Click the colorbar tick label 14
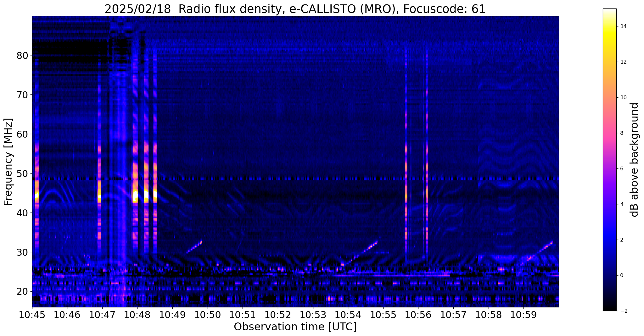The height and width of the screenshot is (336, 644). pos(623,26)
